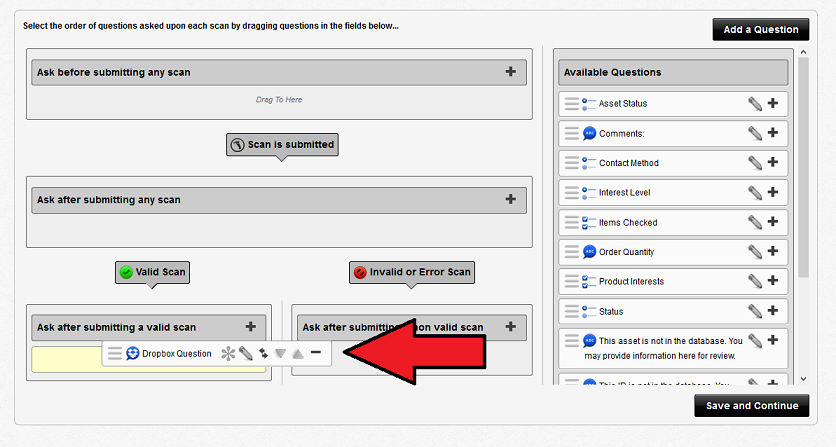Viewport: 836px width, 447px height.
Task: Click the drag handle beside Asset Status
Action: (x=572, y=103)
